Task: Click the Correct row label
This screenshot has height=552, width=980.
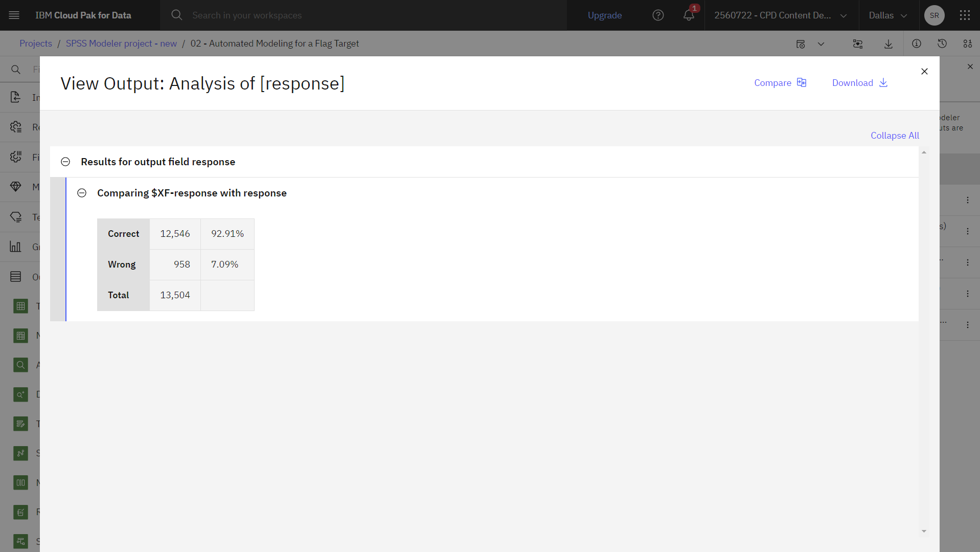Action: coord(123,234)
